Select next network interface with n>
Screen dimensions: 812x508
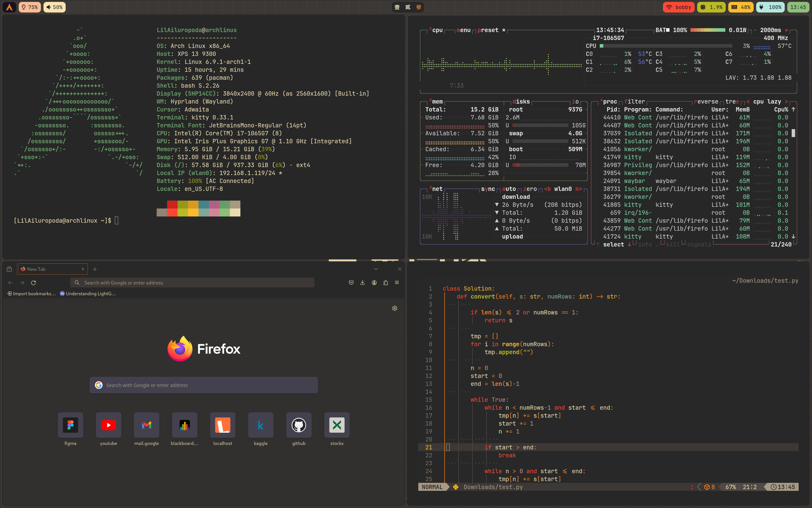(x=579, y=189)
